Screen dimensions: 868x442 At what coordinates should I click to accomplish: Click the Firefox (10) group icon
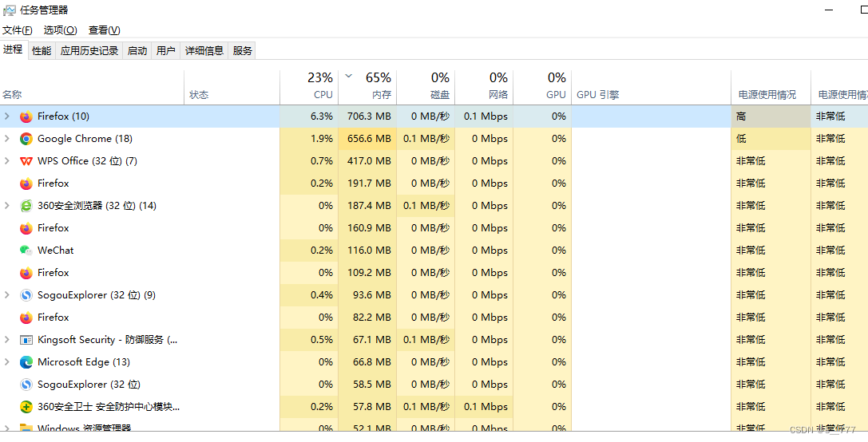(26, 116)
